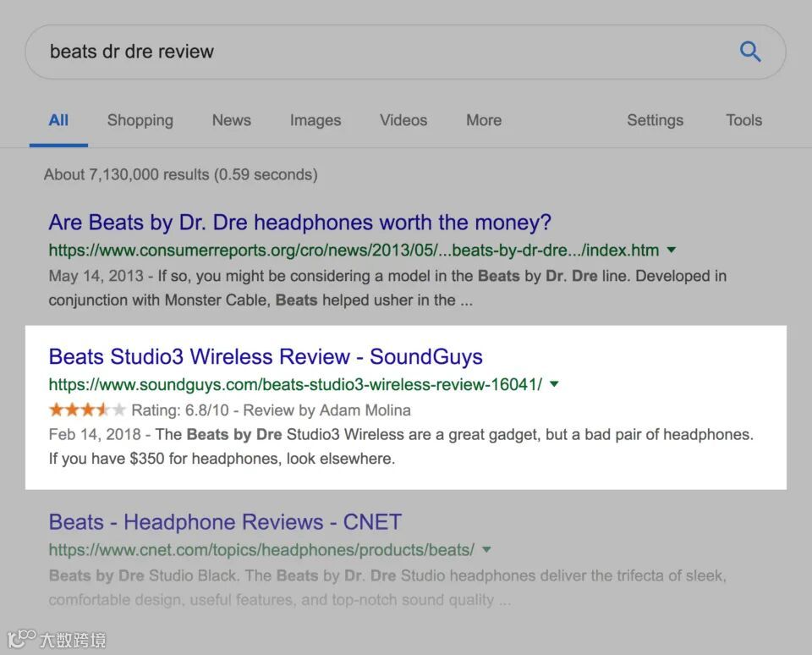Click the watermark logo at bottom left
The width and height of the screenshot is (812, 655).
tap(57, 640)
